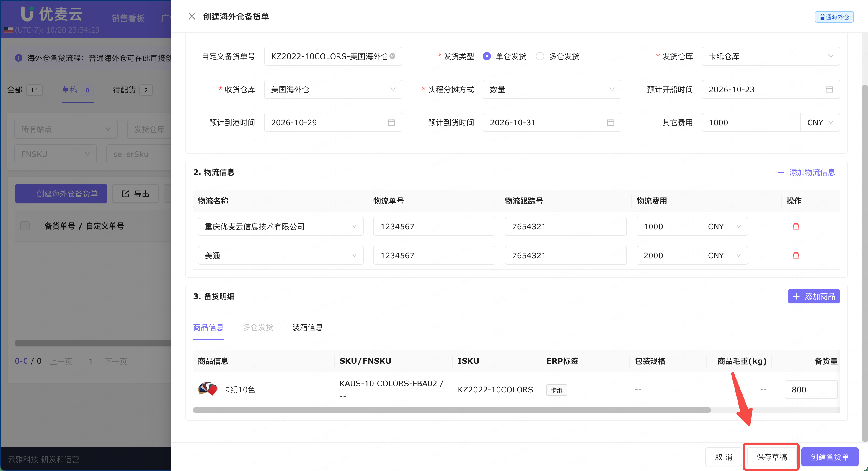
Task: Click the 卡纸10色 product thumbnail
Action: click(x=208, y=389)
